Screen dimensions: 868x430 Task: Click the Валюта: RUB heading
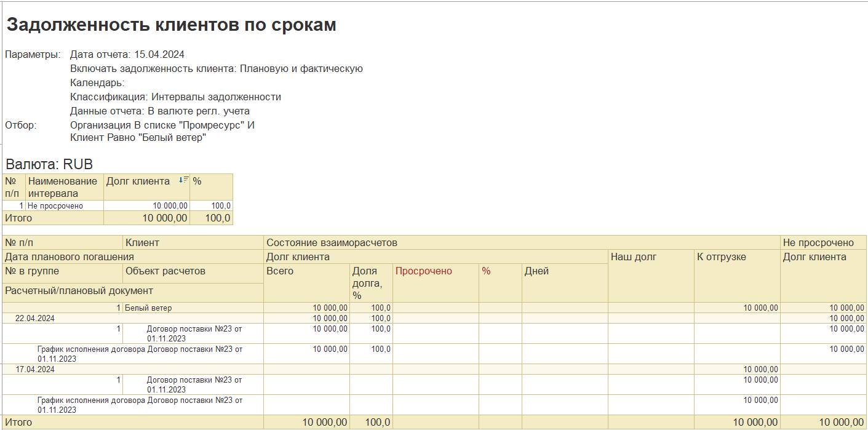tap(49, 164)
